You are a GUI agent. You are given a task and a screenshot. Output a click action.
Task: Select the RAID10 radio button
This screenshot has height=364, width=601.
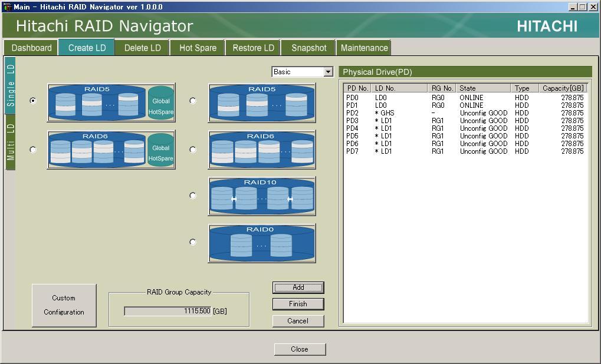point(193,196)
